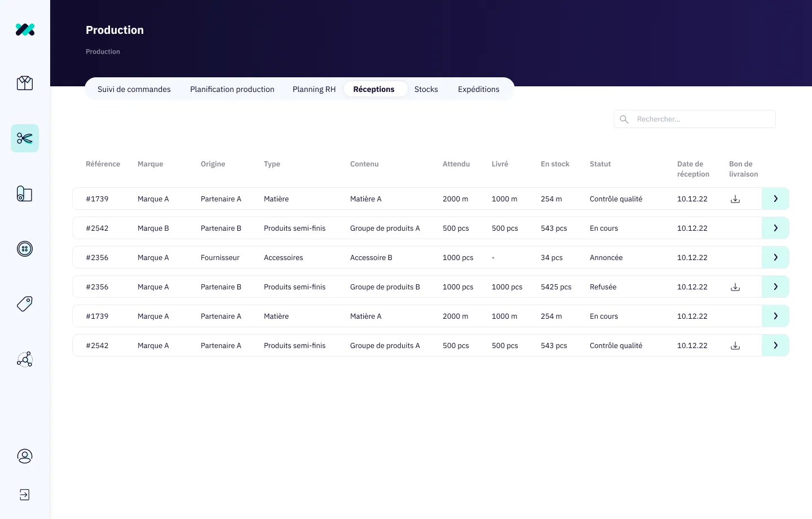Select the Groupe de produits B cell
Viewport: 812px width, 519px height.
tap(385, 287)
